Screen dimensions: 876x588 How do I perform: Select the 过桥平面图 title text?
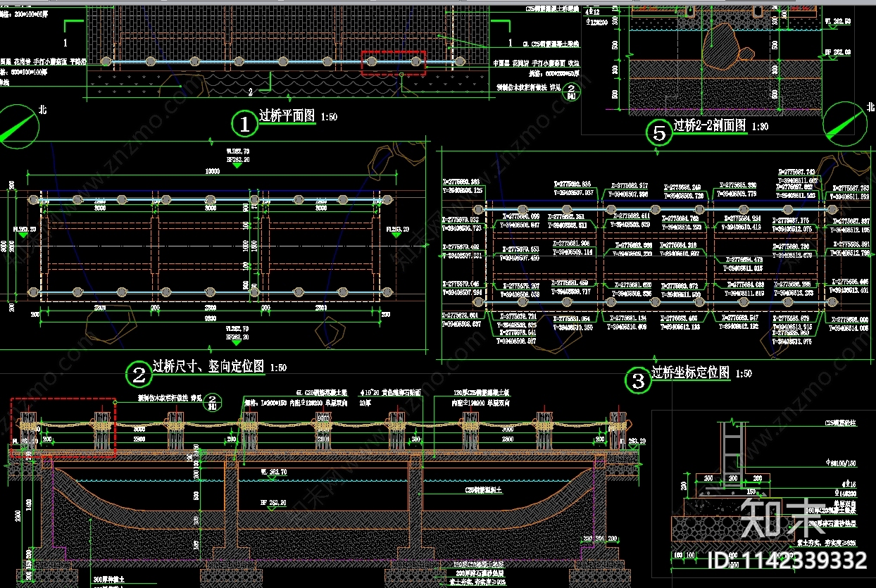point(287,115)
